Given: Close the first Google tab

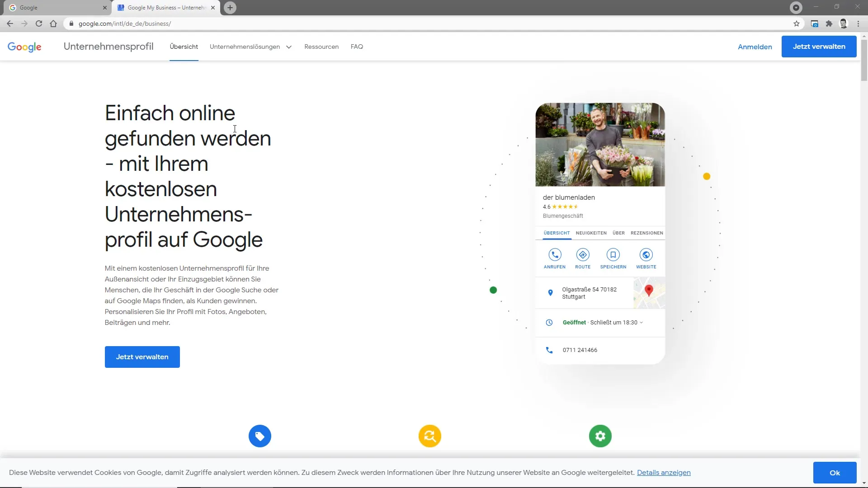Looking at the screenshot, I should tap(105, 8).
